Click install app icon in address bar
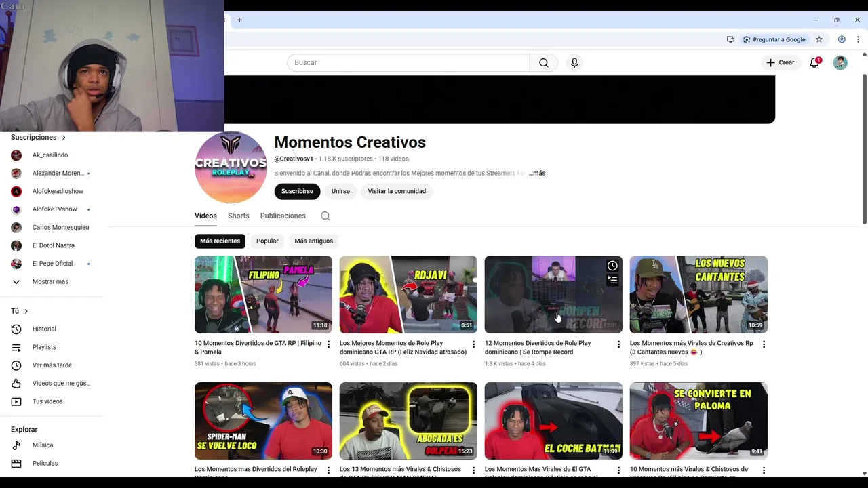Screen dimensions: 868x488 click(x=730, y=39)
